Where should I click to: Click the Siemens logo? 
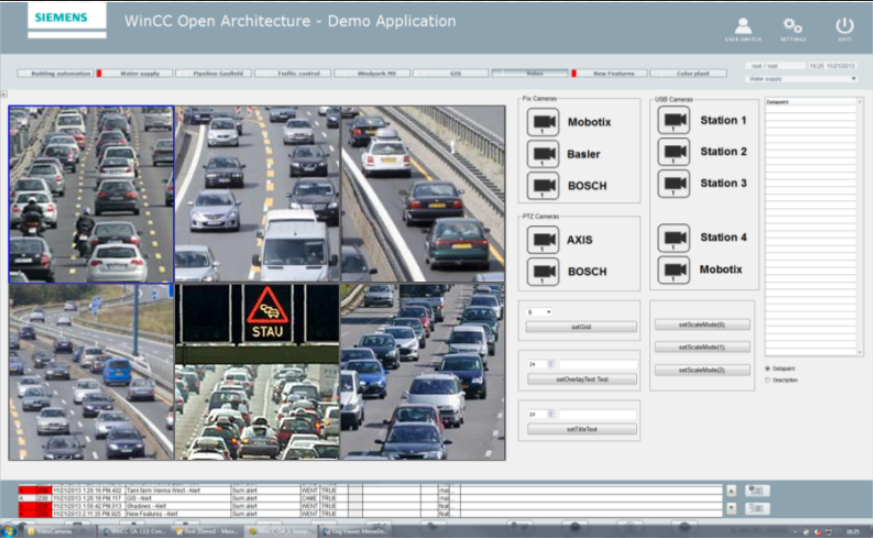tap(67, 19)
